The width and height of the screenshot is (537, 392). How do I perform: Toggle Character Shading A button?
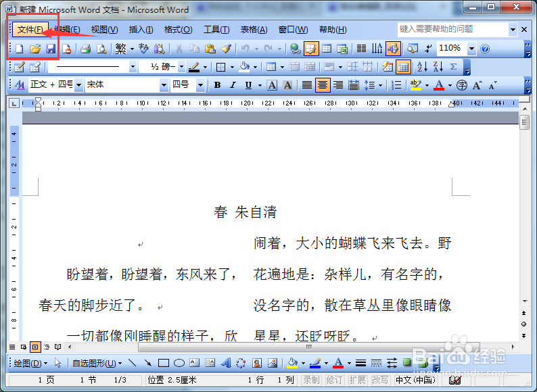pos(287,85)
